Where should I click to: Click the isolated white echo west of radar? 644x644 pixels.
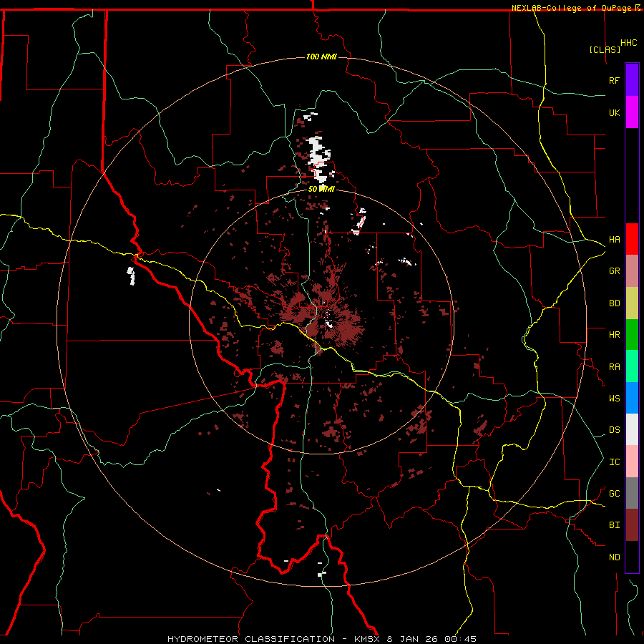click(131, 275)
